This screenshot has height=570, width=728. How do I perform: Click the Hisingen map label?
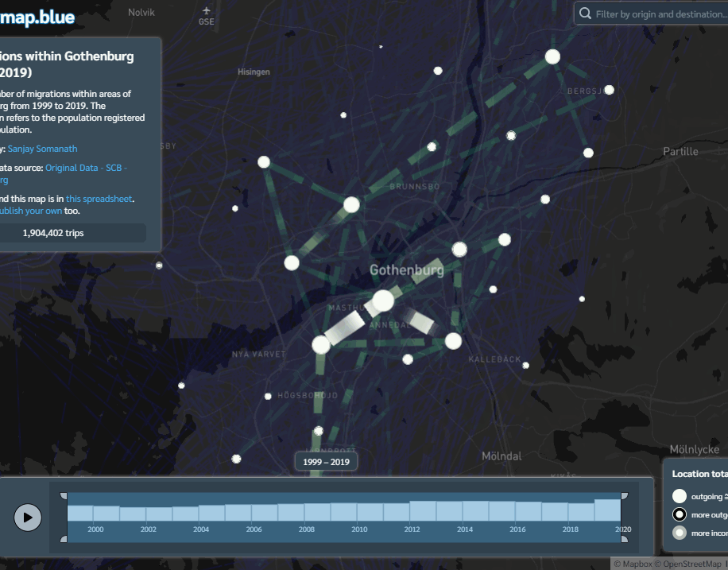254,72
